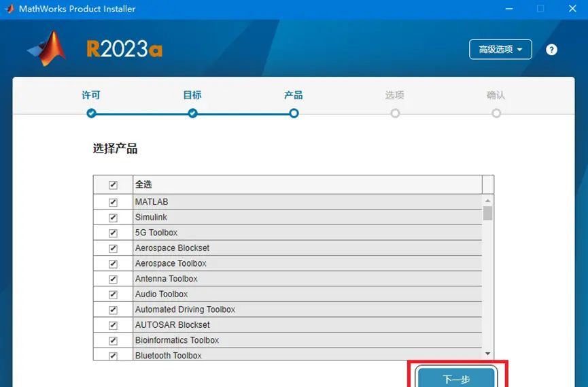Uncheck the Simulink checkbox

pyautogui.click(x=113, y=218)
